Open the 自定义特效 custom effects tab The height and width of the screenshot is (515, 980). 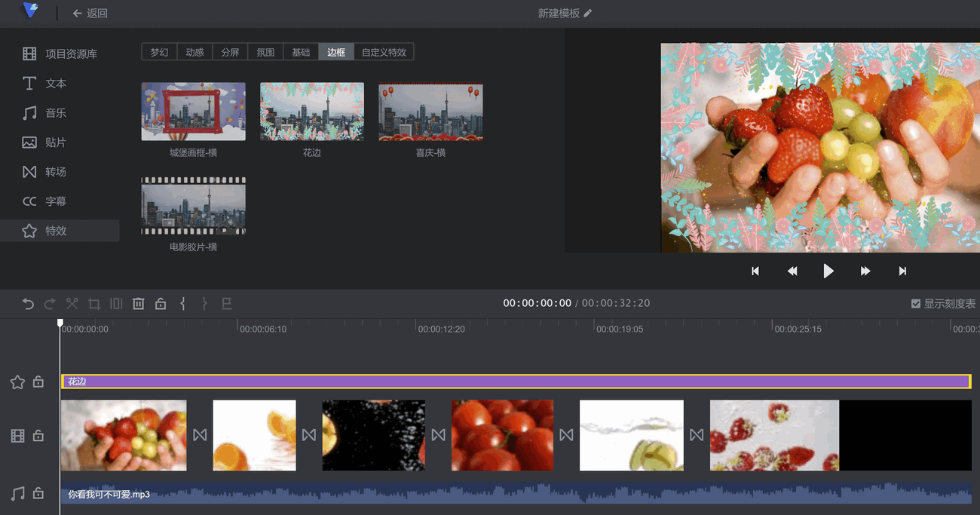(x=384, y=52)
